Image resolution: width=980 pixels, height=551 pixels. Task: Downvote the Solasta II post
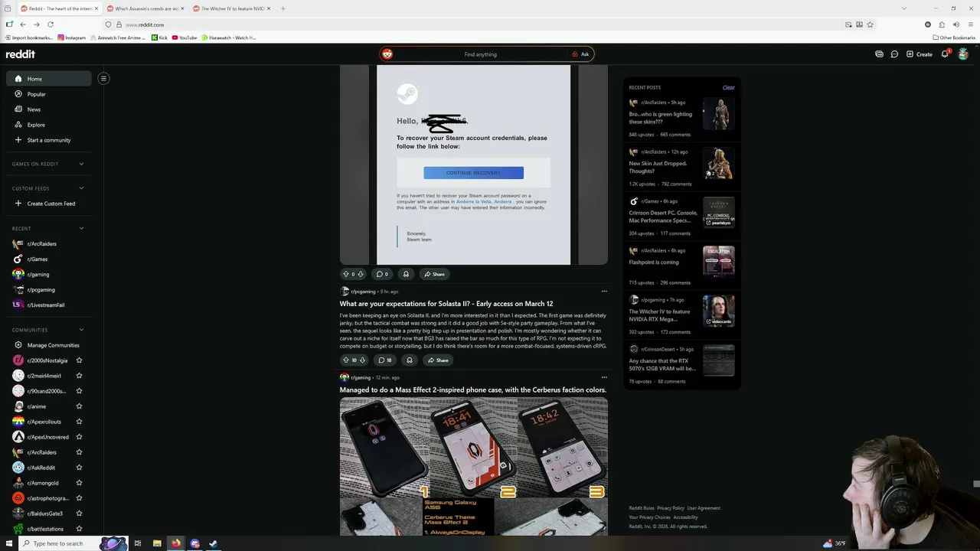click(x=362, y=360)
